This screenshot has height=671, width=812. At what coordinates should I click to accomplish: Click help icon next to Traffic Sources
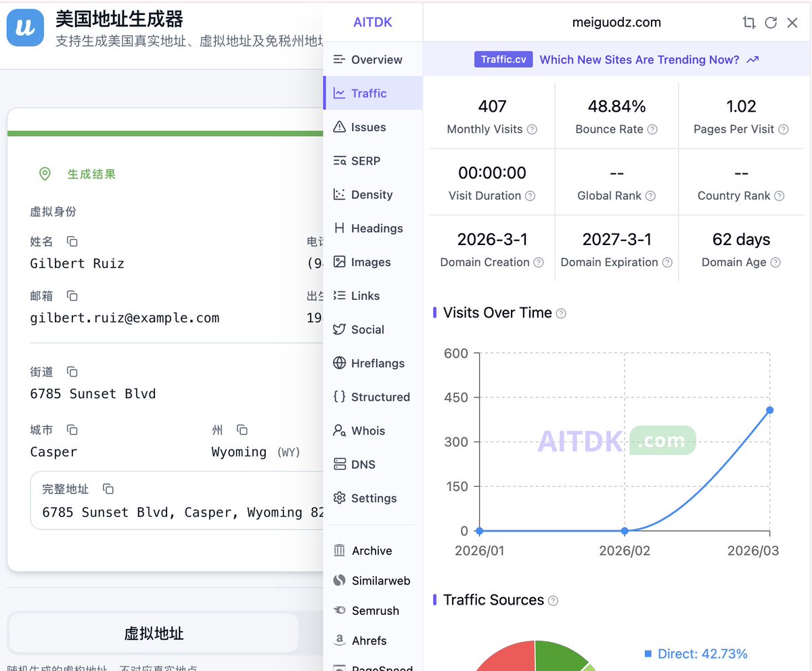click(x=553, y=601)
